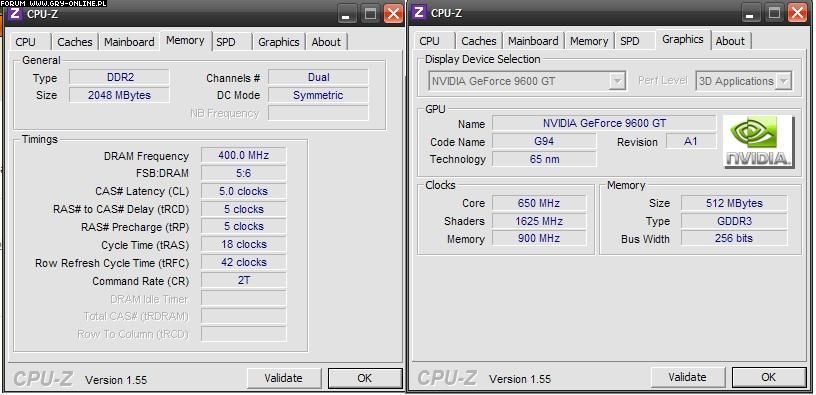
Task: Click Bus Width value 256 bits
Action: coord(734,238)
